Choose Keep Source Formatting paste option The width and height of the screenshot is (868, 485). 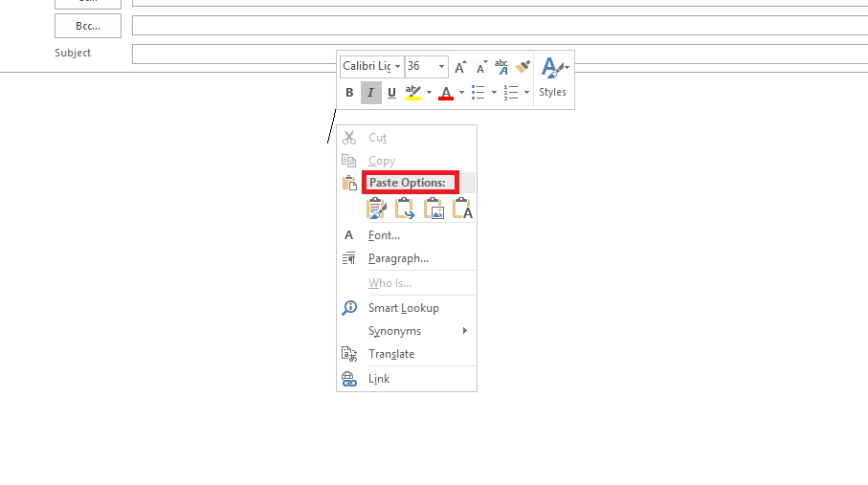point(376,209)
